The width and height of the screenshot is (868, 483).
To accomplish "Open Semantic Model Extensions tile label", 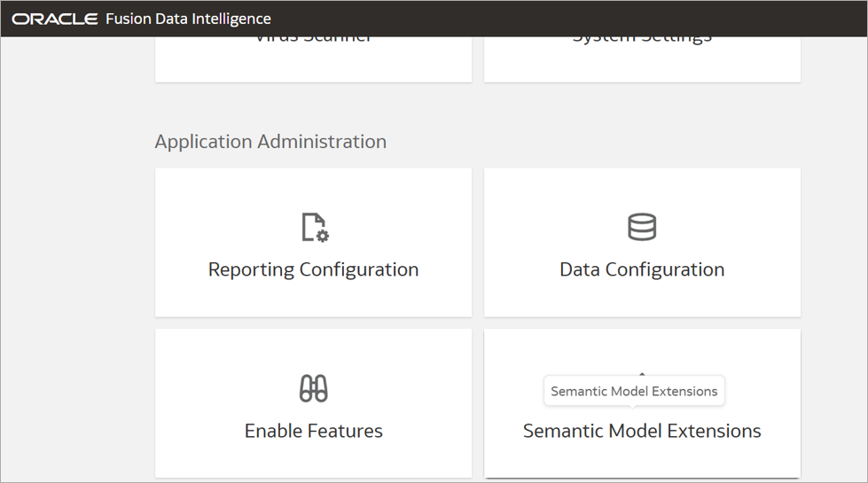I will click(x=642, y=431).
